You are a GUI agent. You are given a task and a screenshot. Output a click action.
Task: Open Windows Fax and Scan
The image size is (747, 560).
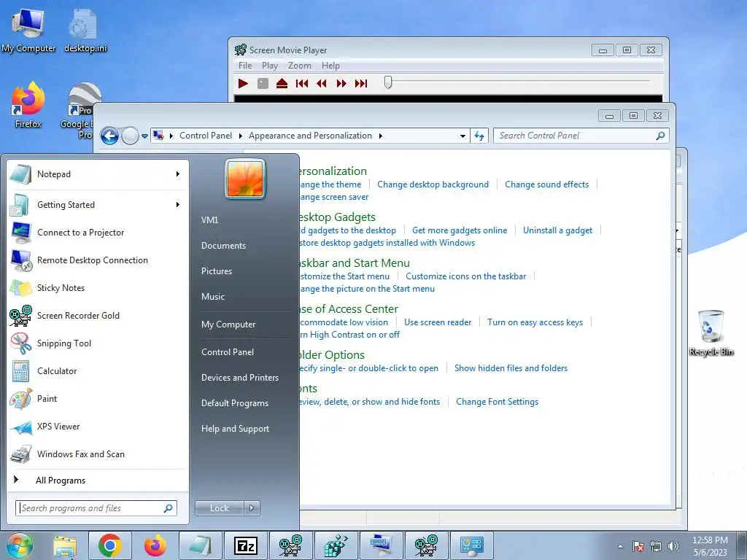96,454
